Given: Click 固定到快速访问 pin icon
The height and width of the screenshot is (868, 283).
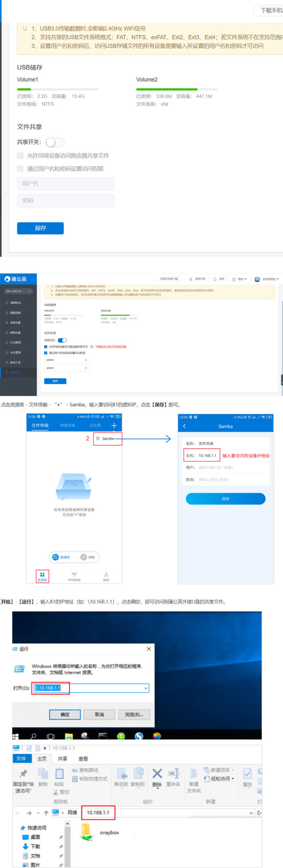Looking at the screenshot, I should 24,773.
